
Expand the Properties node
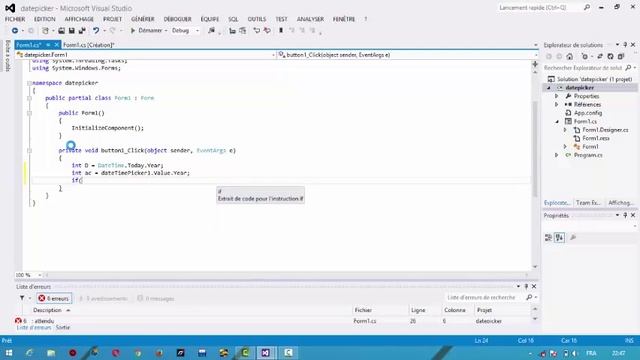556,96
